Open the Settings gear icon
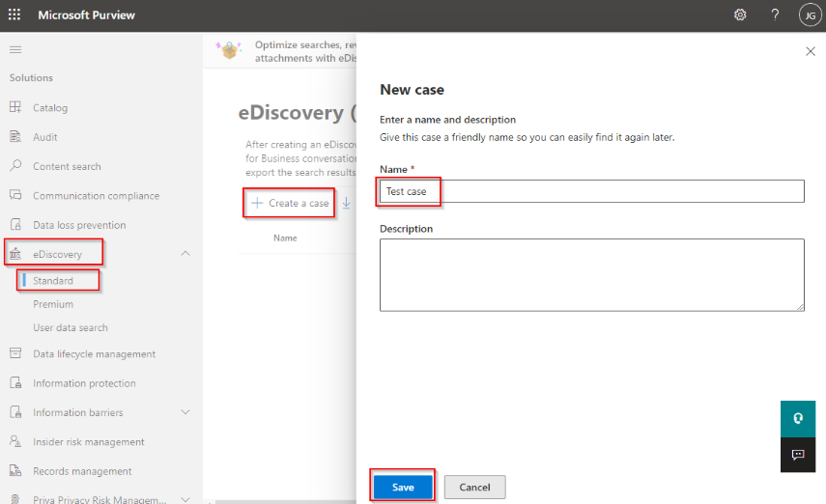This screenshot has height=504, width=826. pos(740,14)
